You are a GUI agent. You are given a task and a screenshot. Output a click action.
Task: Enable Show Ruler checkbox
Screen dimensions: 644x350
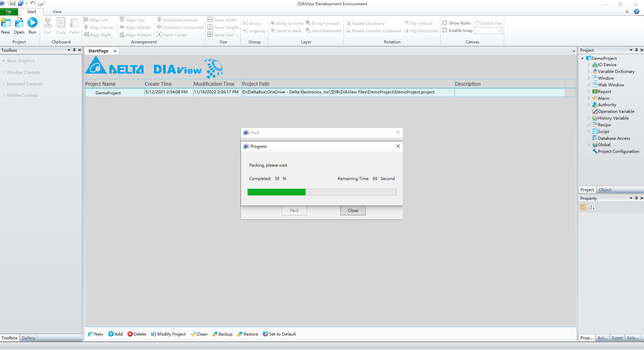point(445,23)
